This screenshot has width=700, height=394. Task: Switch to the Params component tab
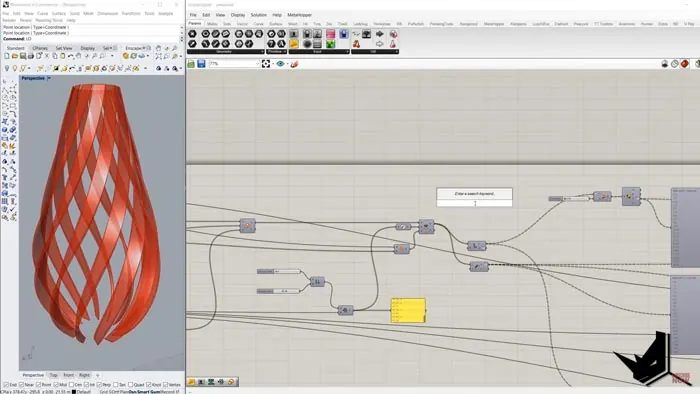pos(195,23)
